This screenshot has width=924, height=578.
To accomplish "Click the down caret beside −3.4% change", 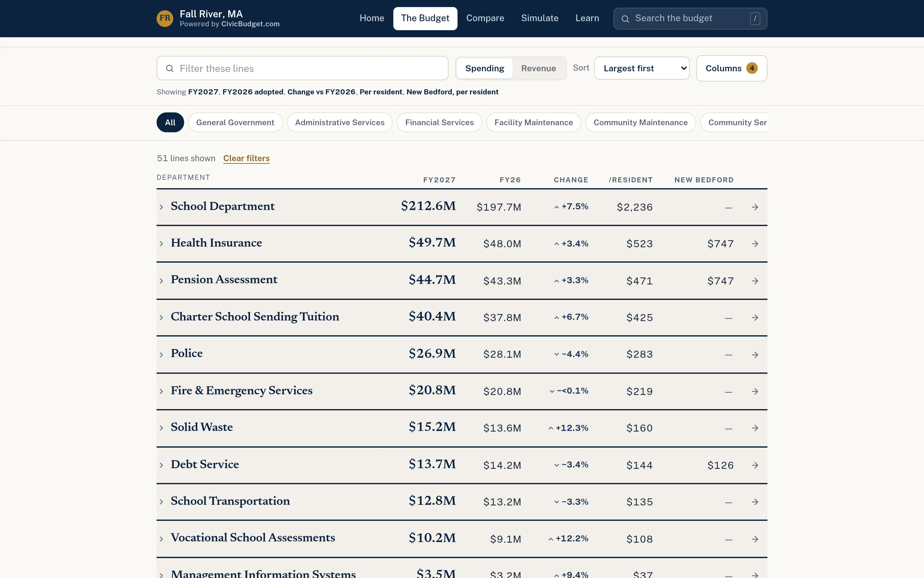I will 557,465.
